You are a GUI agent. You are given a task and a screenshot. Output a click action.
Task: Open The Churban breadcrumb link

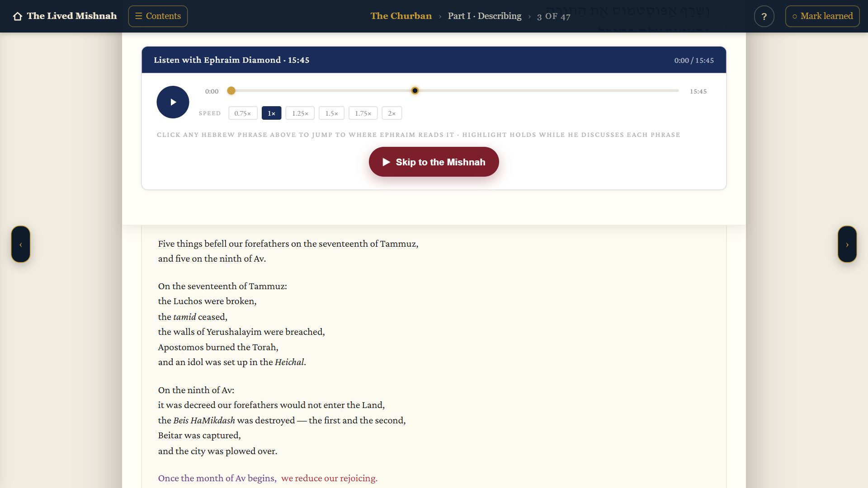point(401,16)
